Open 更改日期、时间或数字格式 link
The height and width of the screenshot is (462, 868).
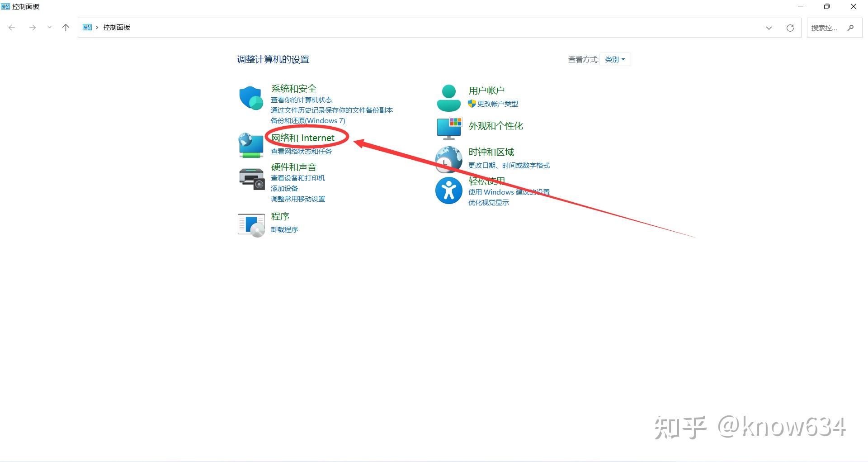(509, 165)
